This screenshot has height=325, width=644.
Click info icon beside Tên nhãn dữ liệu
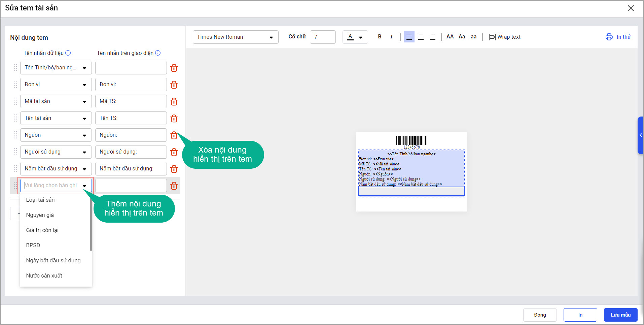point(68,53)
